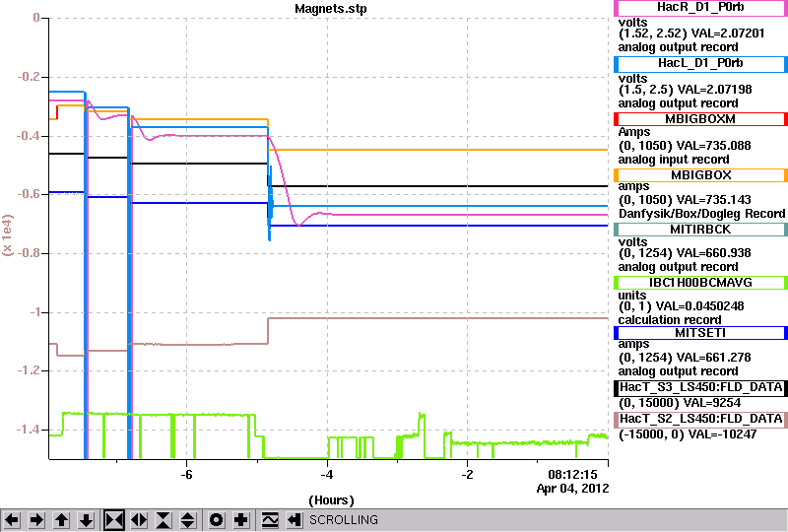Select the HacT_S2_LS450:FLD_DATA legend entry

(700, 420)
